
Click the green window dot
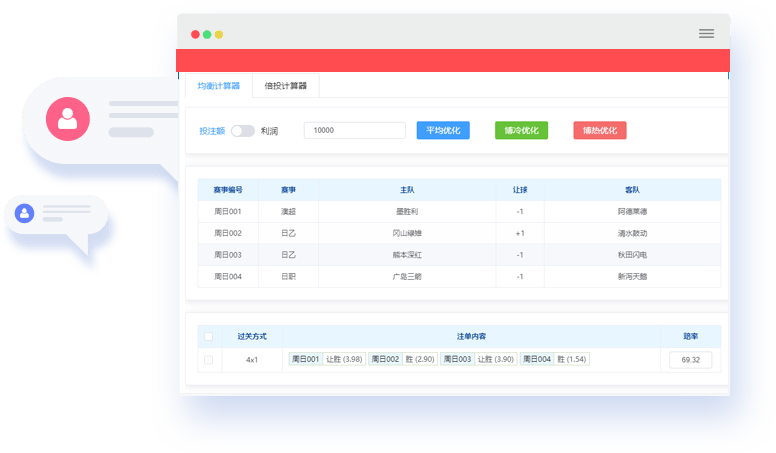point(207,34)
